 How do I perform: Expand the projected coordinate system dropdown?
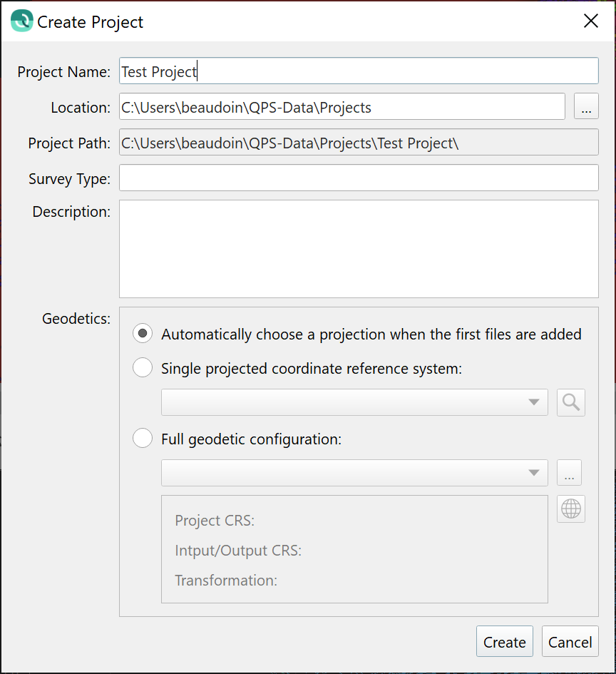tap(354, 402)
